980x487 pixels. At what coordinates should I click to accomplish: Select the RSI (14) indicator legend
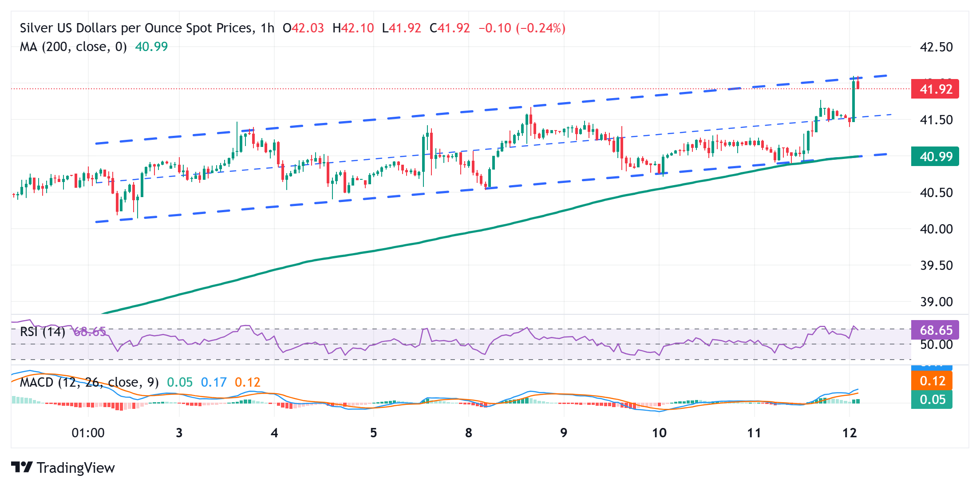pyautogui.click(x=42, y=331)
